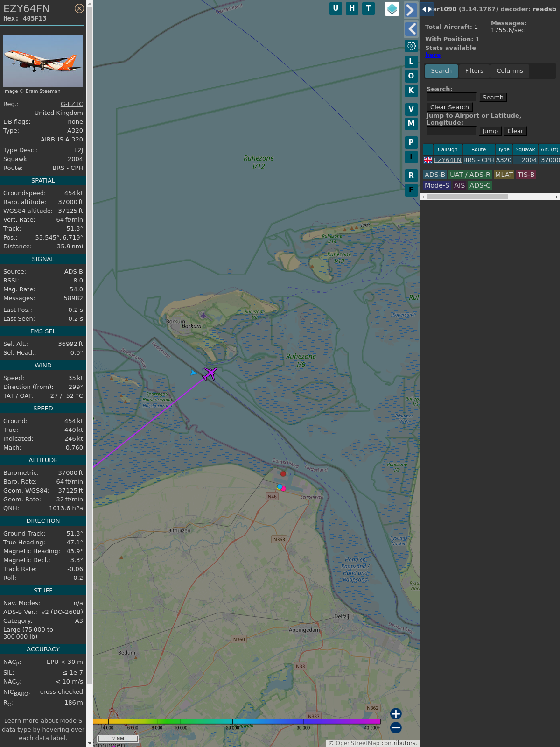Toggle the V map button
The image size is (560, 747).
(411, 109)
